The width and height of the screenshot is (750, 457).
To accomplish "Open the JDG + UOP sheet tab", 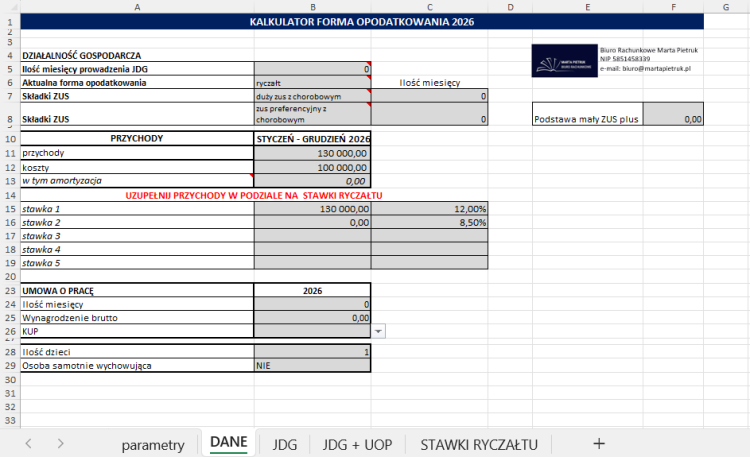I will (357, 445).
